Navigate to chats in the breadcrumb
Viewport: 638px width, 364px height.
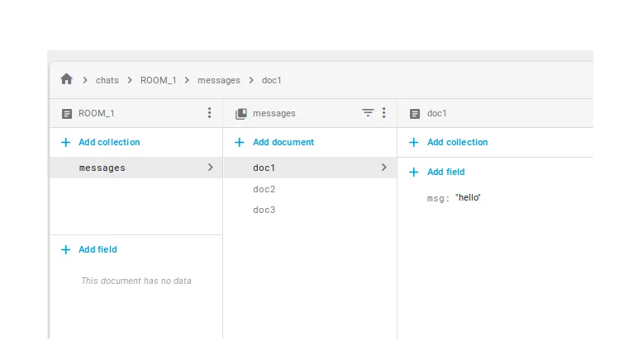(107, 80)
